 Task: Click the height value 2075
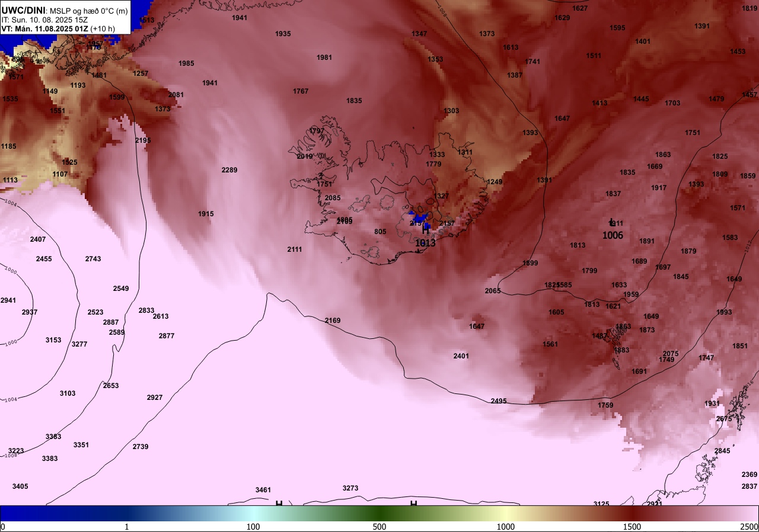(x=671, y=354)
